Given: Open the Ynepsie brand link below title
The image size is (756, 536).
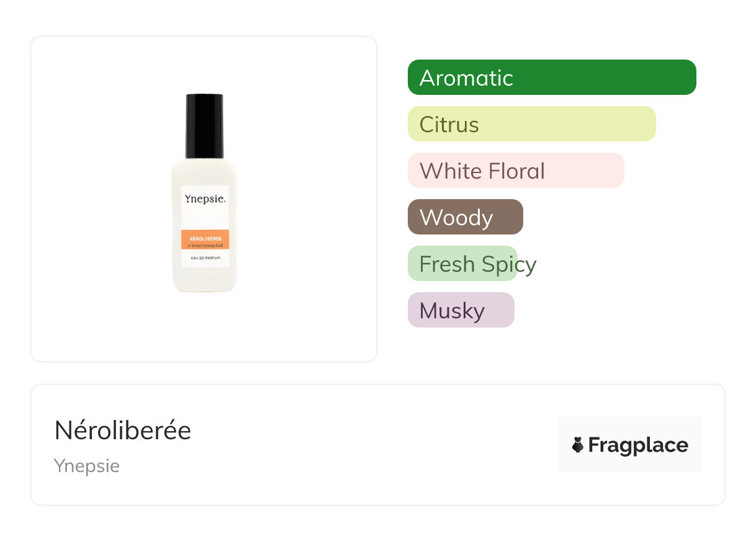Looking at the screenshot, I should pos(87,466).
